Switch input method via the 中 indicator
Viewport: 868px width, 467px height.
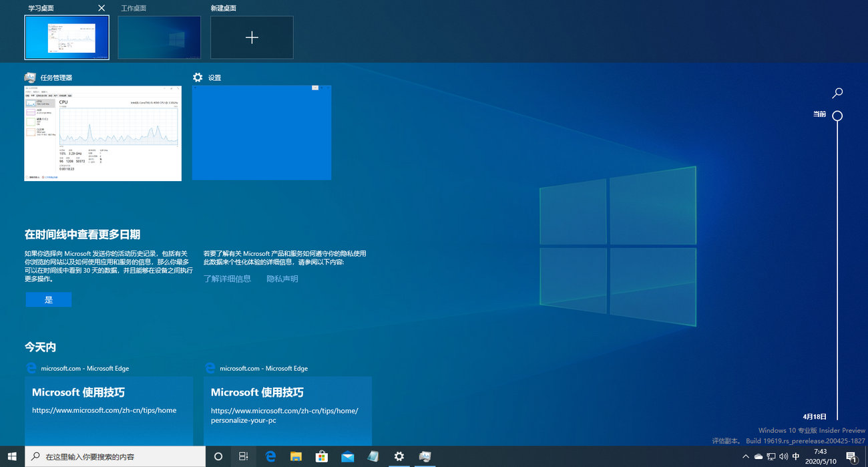click(795, 456)
